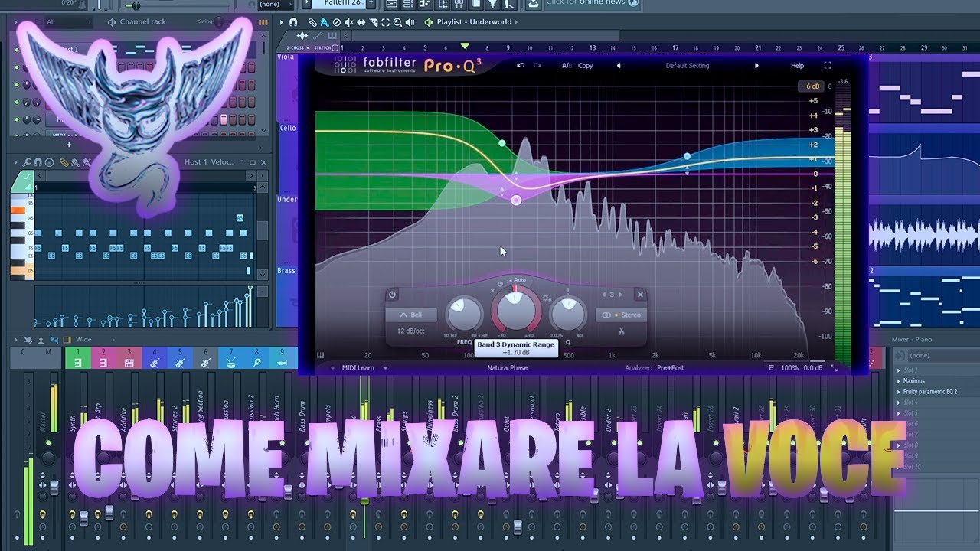Screen dimensions: 980x551
Task: Select the green low shelf band node
Action: click(x=501, y=143)
